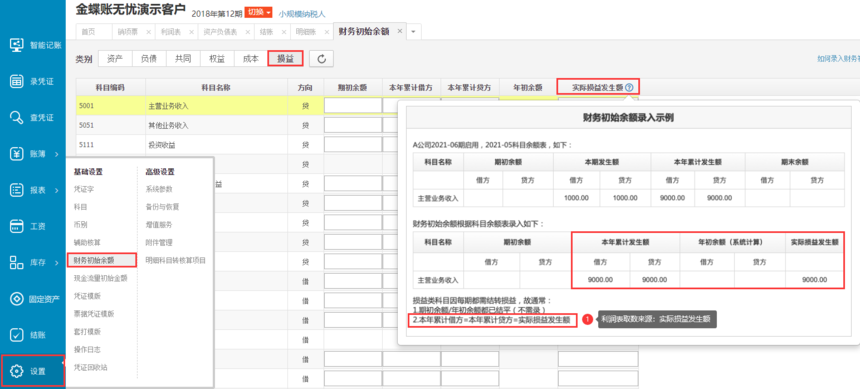Open 库存 in the sidebar
Screen dimensions: 860x389
(x=33, y=263)
